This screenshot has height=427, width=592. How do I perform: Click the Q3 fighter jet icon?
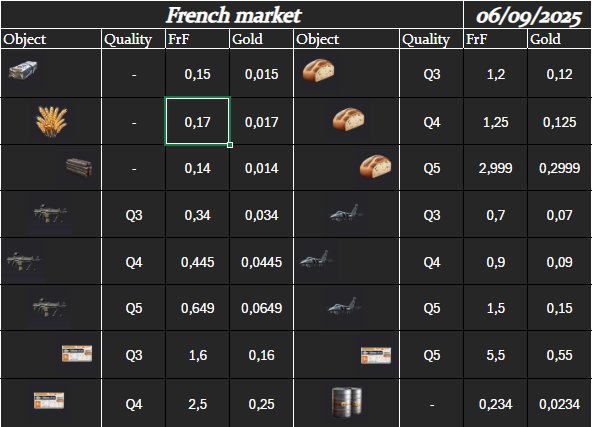click(346, 213)
